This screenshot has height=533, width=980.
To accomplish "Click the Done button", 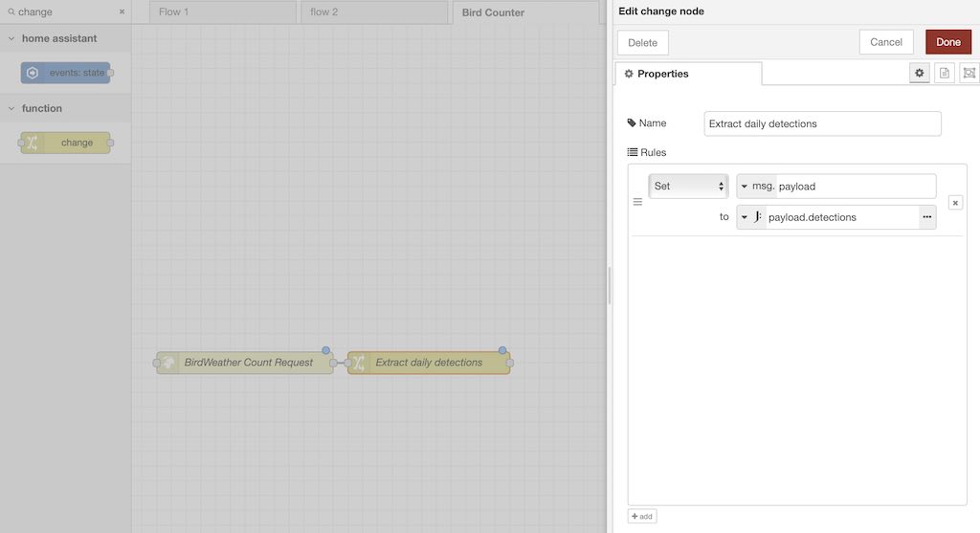I will point(948,42).
